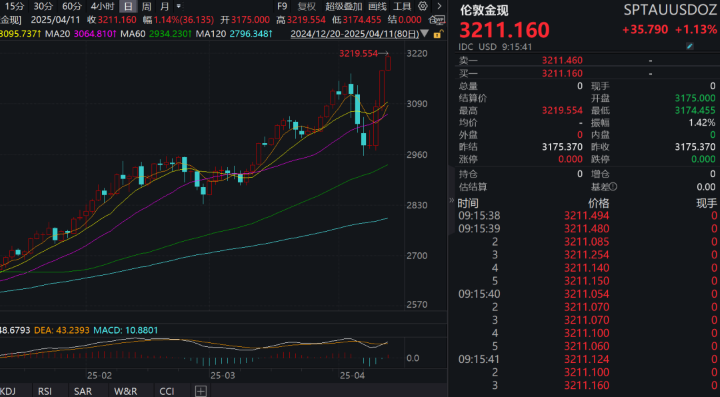Image resolution: width=720 pixels, height=397 pixels.
Task: Click the right-arrow toolbar overflow icon
Action: pyautogui.click(x=439, y=6)
